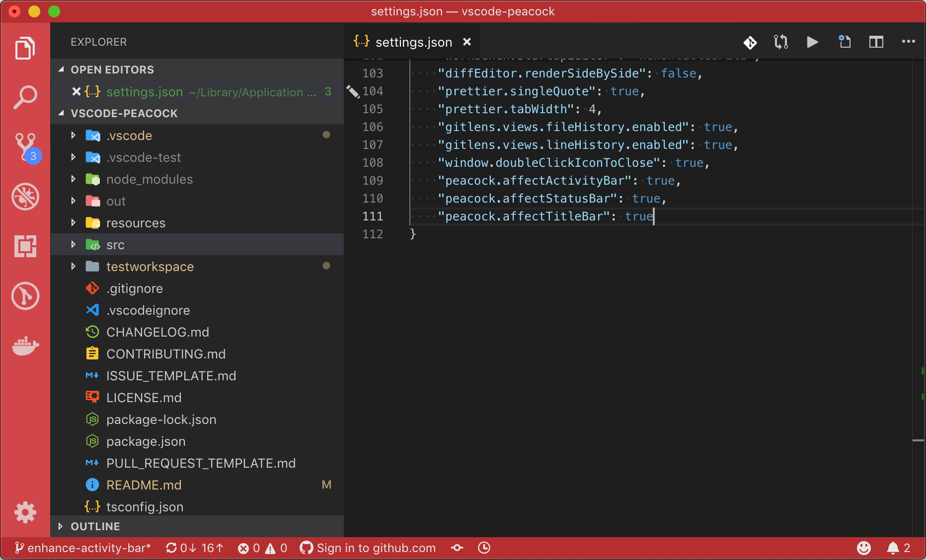Open the modified README.md file

click(x=197, y=485)
